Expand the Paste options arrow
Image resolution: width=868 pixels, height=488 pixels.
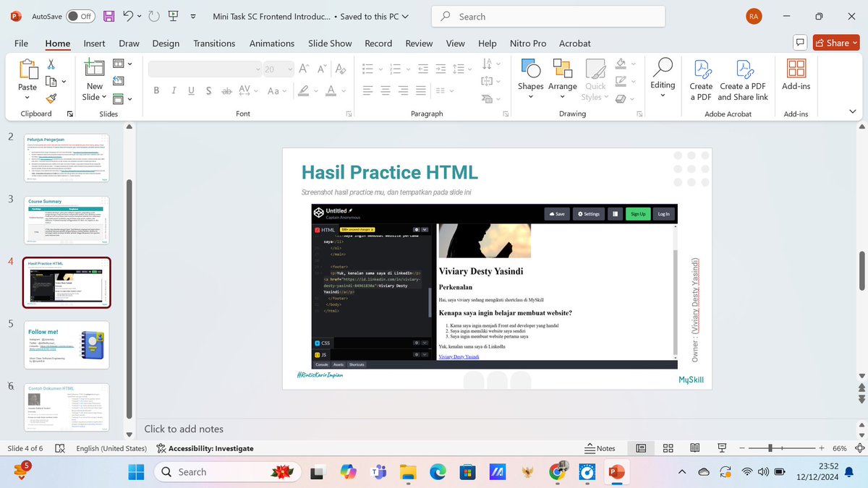(27, 98)
